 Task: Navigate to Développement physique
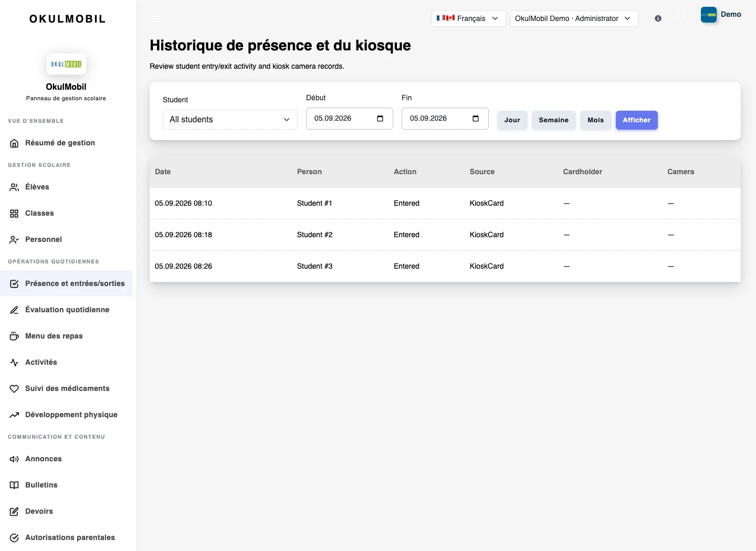pyautogui.click(x=66, y=415)
